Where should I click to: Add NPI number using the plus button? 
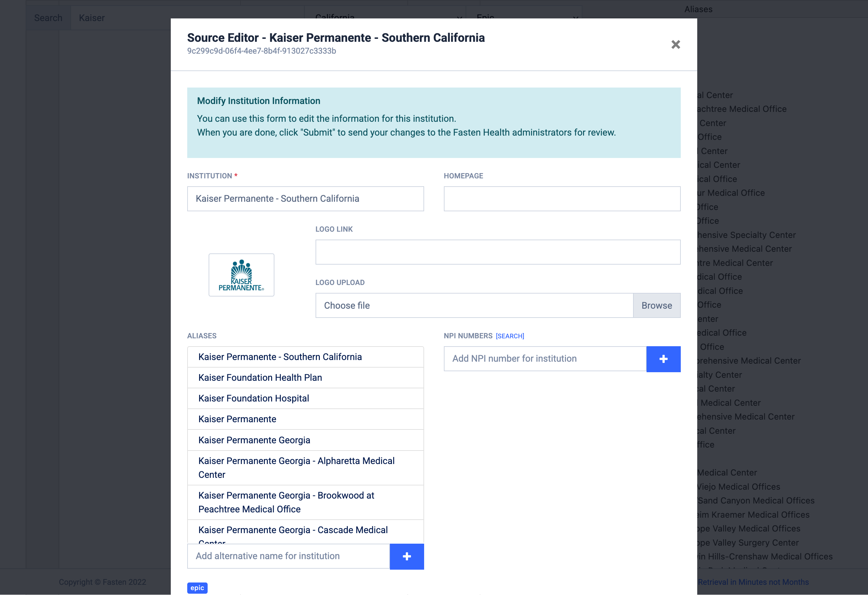tap(663, 359)
